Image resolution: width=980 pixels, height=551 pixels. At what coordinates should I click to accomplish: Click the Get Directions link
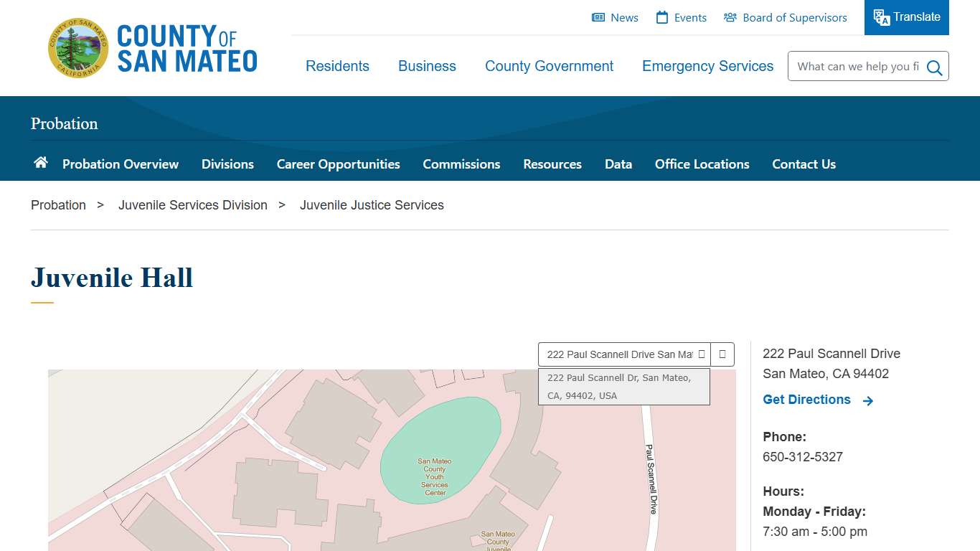[x=806, y=400]
